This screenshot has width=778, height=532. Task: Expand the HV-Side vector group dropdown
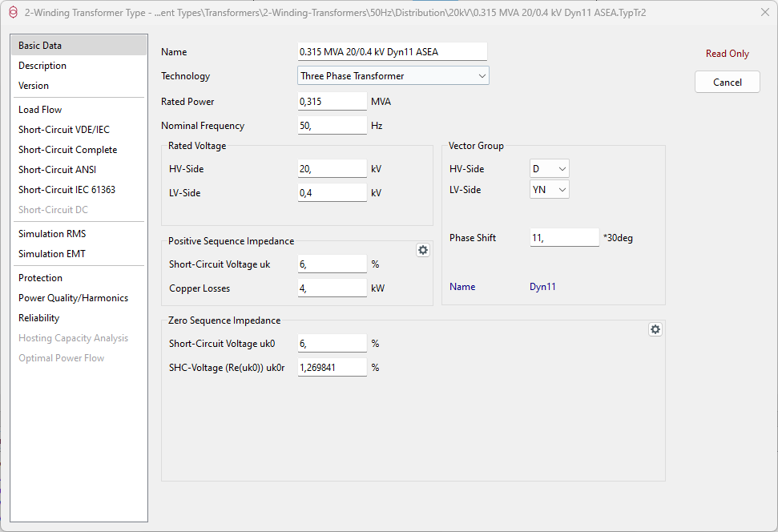(x=550, y=169)
